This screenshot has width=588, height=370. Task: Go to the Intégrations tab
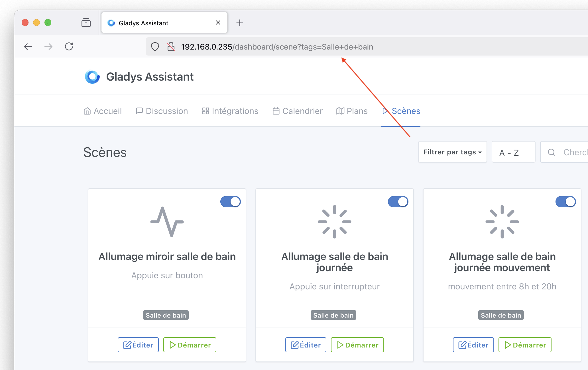point(230,111)
